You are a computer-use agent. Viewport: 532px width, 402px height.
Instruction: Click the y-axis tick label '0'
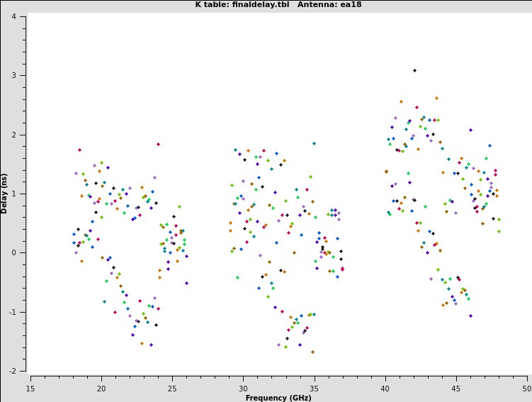pyautogui.click(x=14, y=253)
